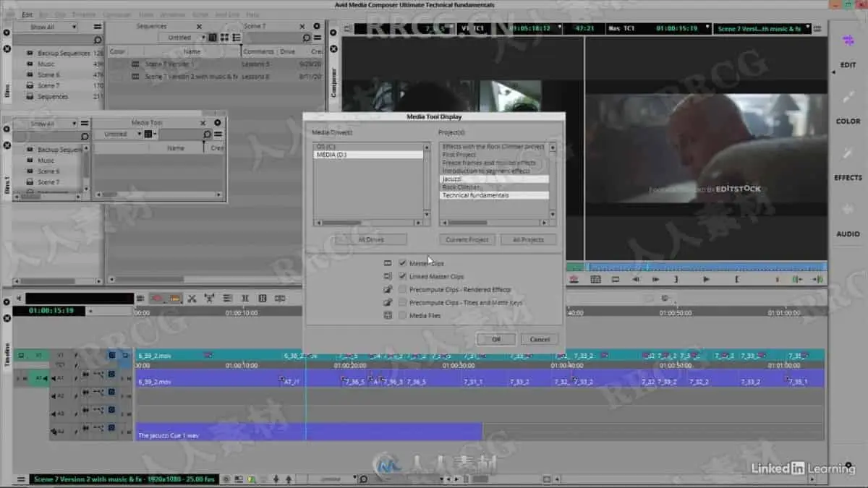Toggle the V1 record track selector

click(61, 356)
